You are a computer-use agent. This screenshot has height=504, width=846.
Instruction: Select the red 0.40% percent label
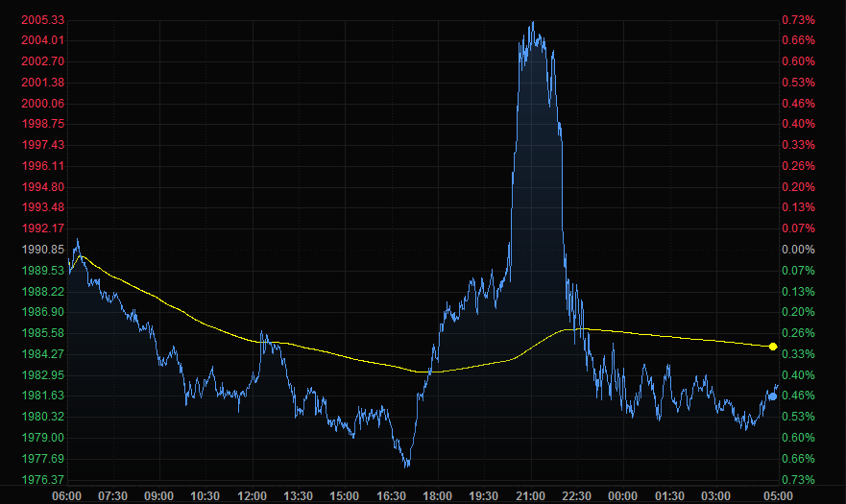(799, 124)
